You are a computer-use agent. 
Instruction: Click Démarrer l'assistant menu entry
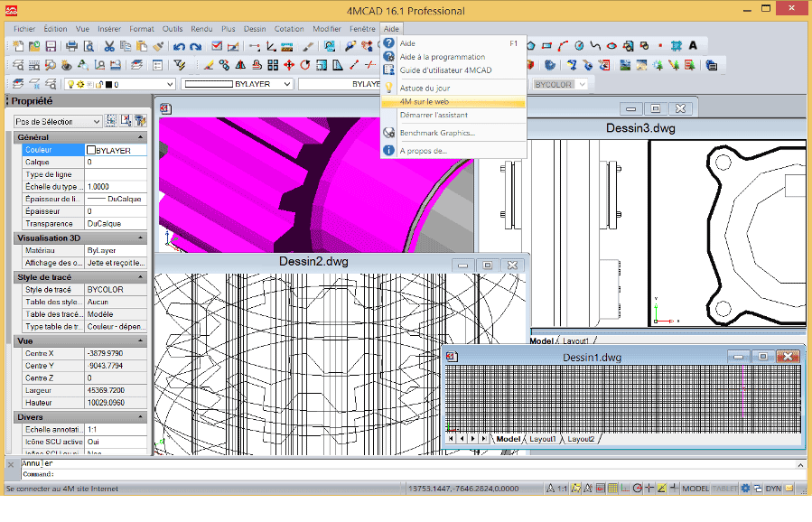coord(453,115)
